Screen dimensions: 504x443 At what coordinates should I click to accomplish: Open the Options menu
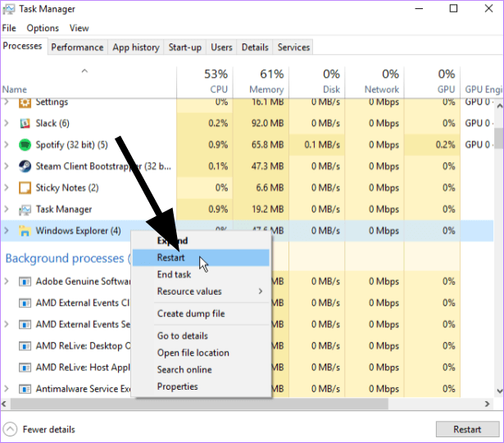point(43,29)
